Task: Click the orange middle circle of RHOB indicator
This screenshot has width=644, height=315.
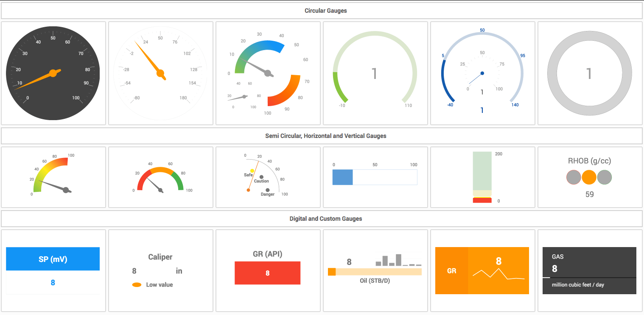Action: 589,177
